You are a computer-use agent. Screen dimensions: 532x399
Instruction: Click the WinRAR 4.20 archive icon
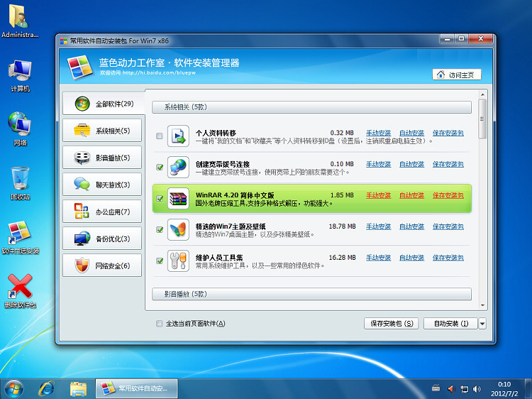[x=177, y=199]
